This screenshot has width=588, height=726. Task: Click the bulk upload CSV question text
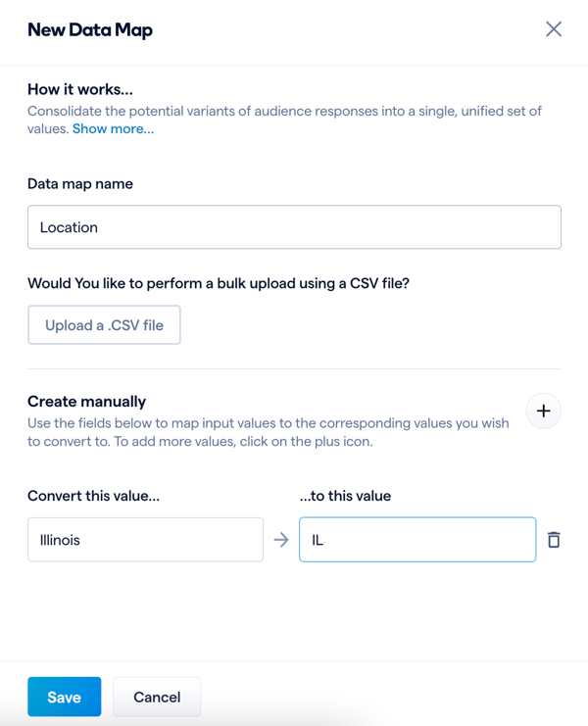[219, 283]
